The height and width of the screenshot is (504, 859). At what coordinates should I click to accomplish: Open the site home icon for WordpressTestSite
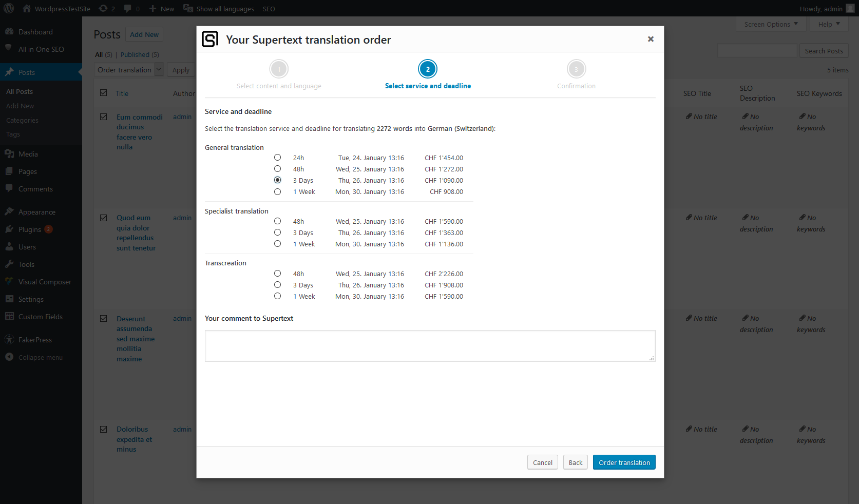[27, 9]
